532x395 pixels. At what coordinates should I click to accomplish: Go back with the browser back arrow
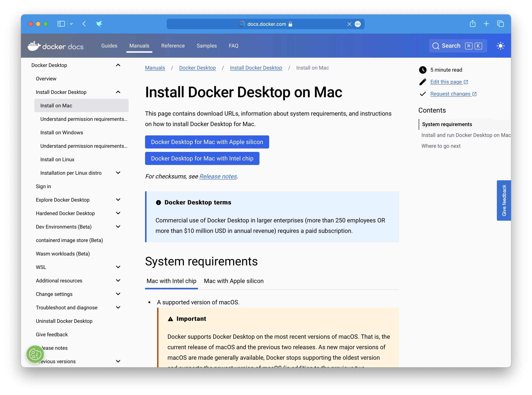pos(84,24)
